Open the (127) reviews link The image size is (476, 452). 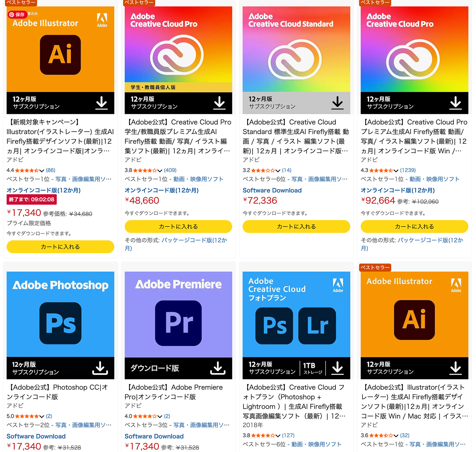[288, 436]
